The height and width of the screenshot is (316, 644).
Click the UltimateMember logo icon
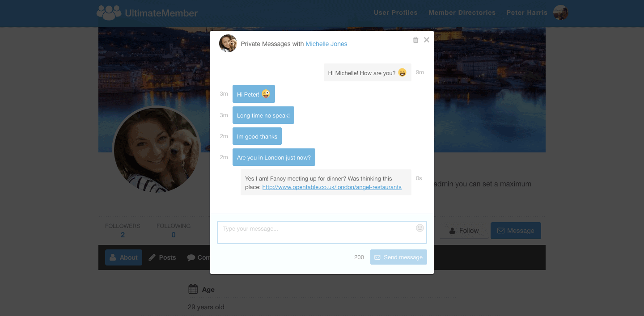(109, 13)
